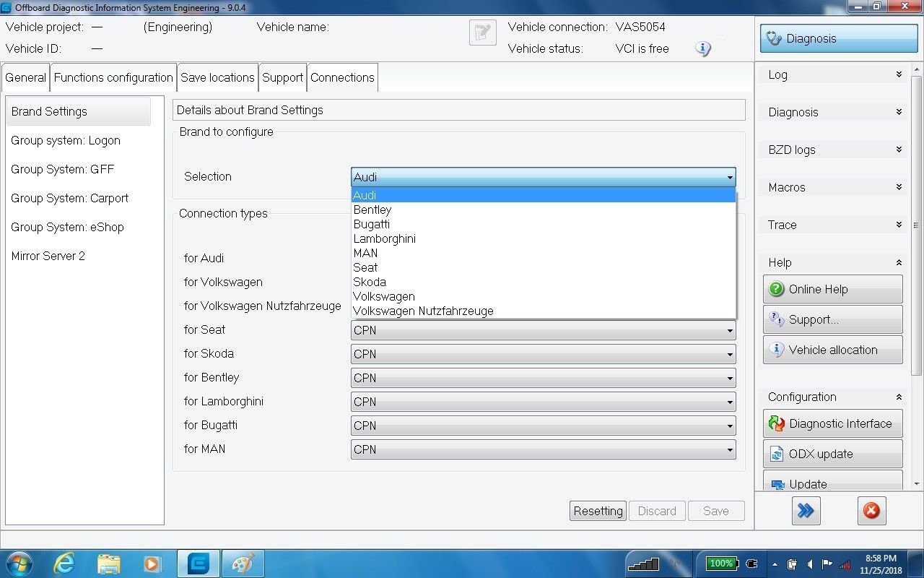Open Windows Media Player from taskbar
Viewport: 924px width, 578px height.
coord(152,564)
